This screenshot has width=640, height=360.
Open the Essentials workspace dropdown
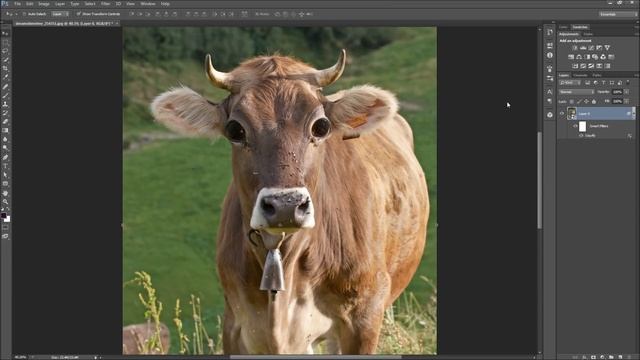pyautogui.click(x=618, y=14)
